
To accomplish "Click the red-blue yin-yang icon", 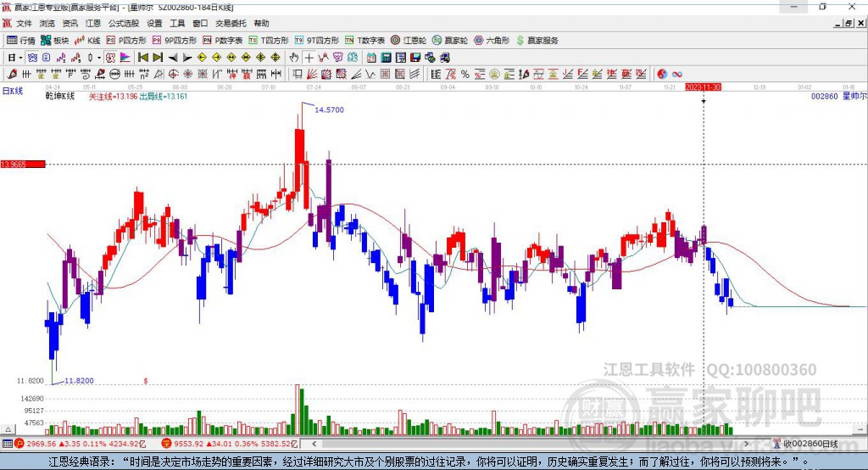I will coord(662,74).
